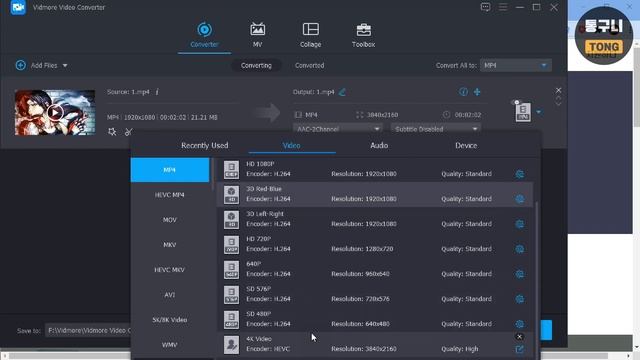Click the 4K Video preset icon

pos(231,344)
